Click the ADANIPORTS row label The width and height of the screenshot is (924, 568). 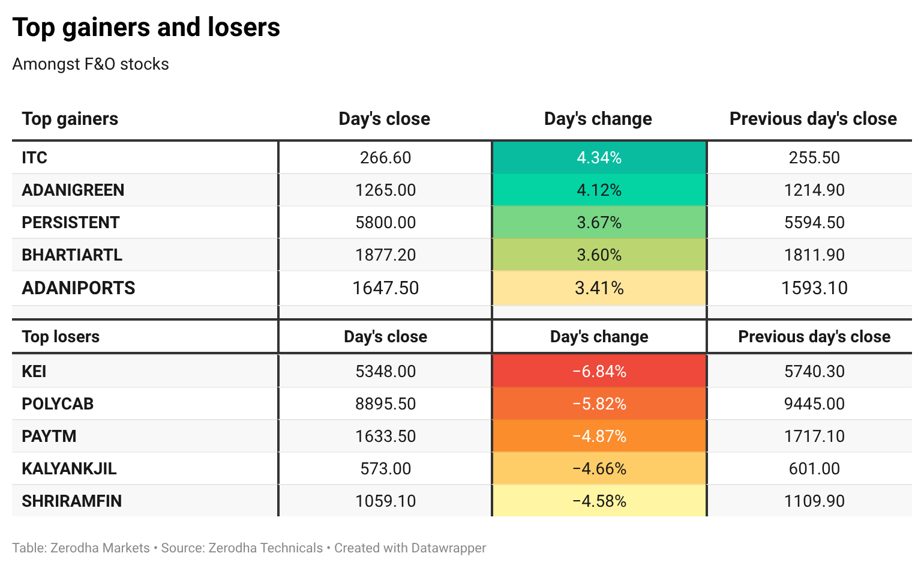tap(79, 288)
